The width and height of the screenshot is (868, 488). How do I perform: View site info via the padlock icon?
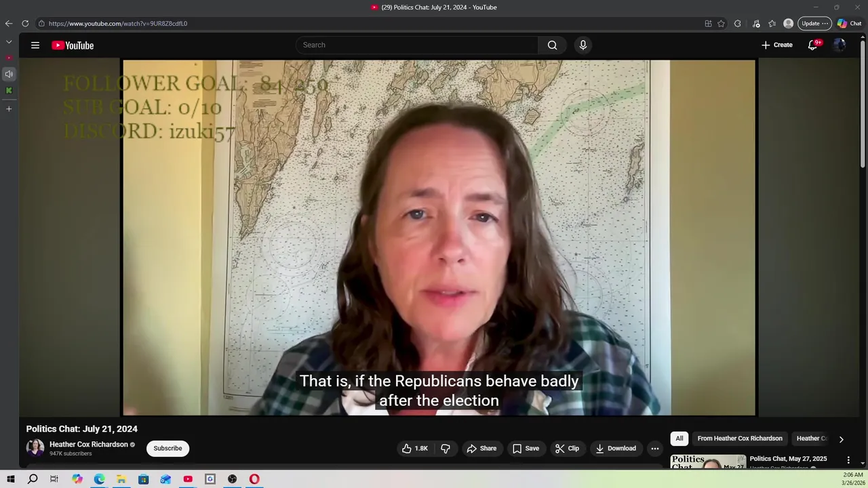click(41, 23)
